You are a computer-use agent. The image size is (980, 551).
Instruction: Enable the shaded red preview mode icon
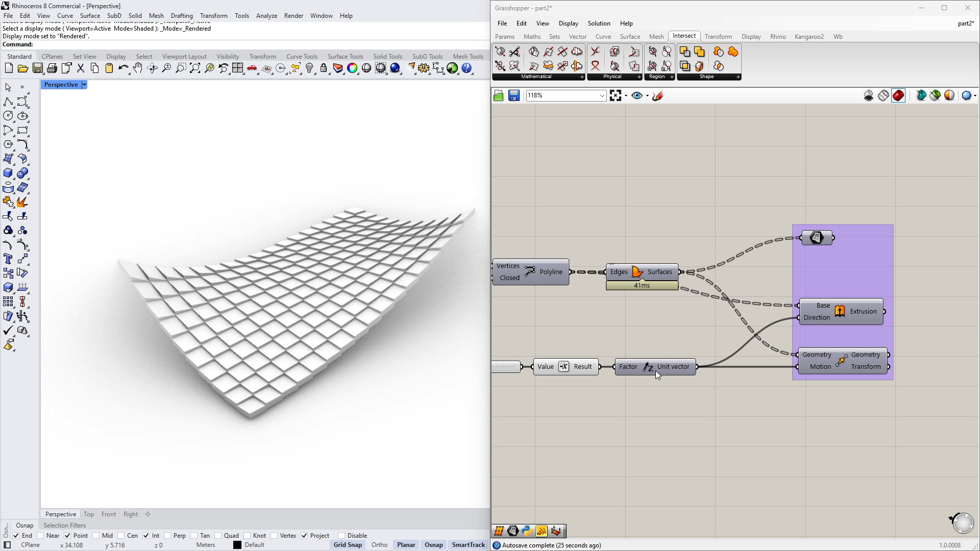pos(898,96)
